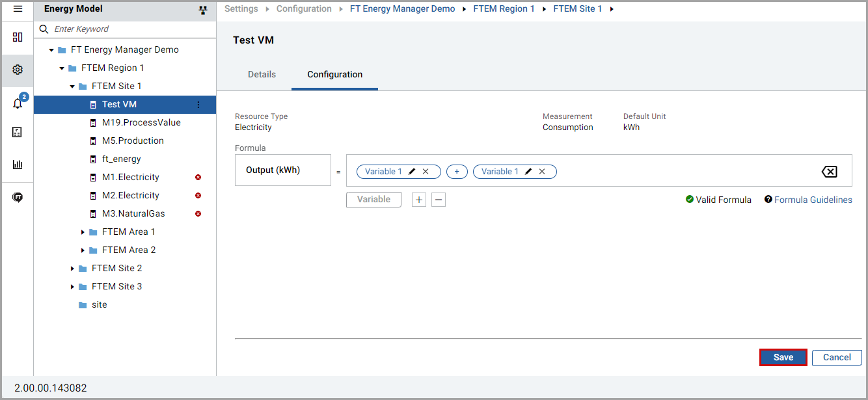Viewport: 868px width, 400px height.
Task: Expand the FTEM Site 2 folder
Action: pyautogui.click(x=72, y=269)
